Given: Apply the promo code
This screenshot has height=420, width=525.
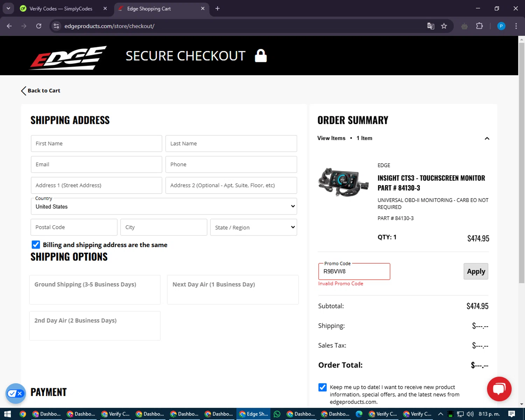Looking at the screenshot, I should coord(476,271).
